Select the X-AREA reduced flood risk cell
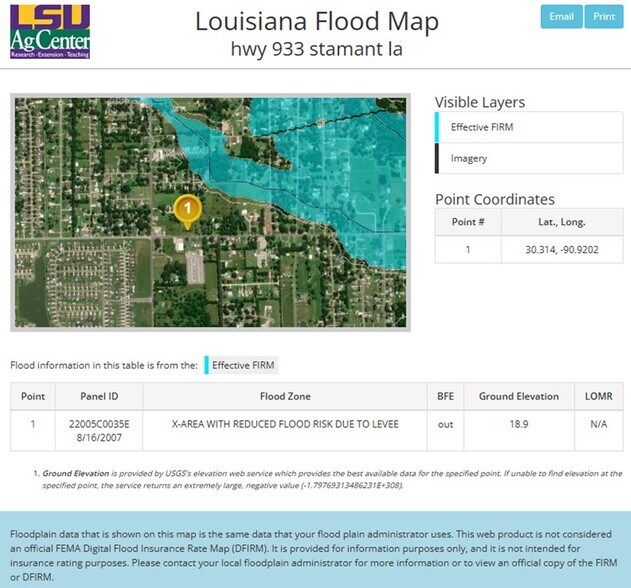Viewport: 631px width, 588px height. click(285, 425)
